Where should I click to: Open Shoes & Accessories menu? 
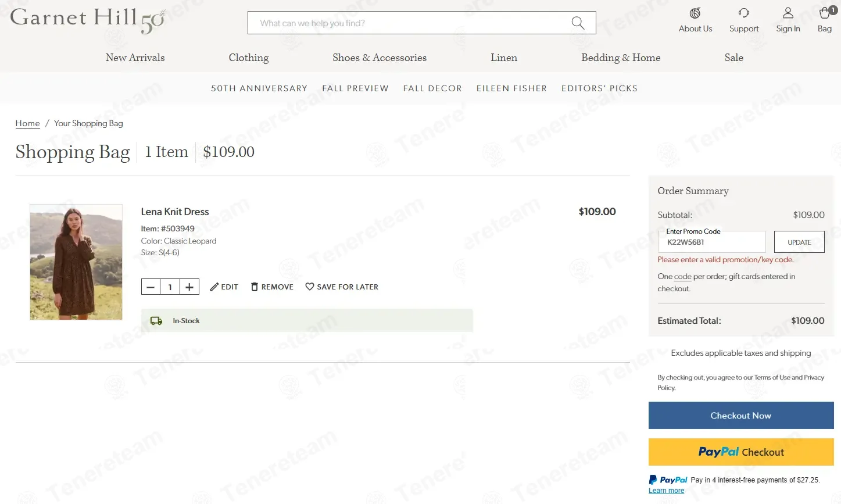[380, 58]
